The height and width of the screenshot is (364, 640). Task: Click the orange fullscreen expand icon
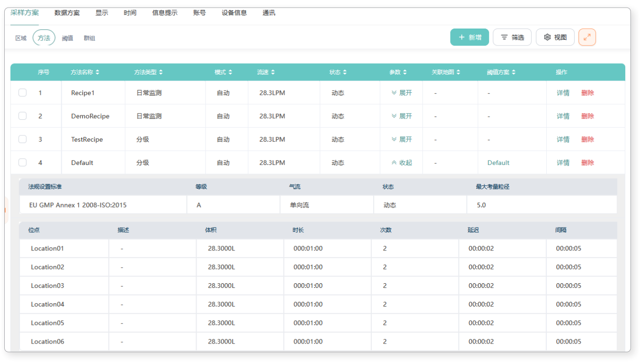[587, 37]
